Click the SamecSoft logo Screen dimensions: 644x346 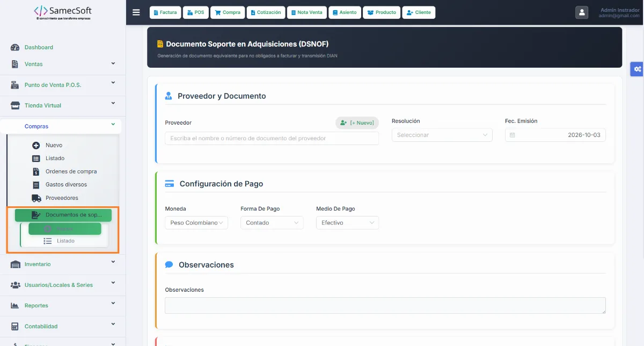(x=63, y=12)
